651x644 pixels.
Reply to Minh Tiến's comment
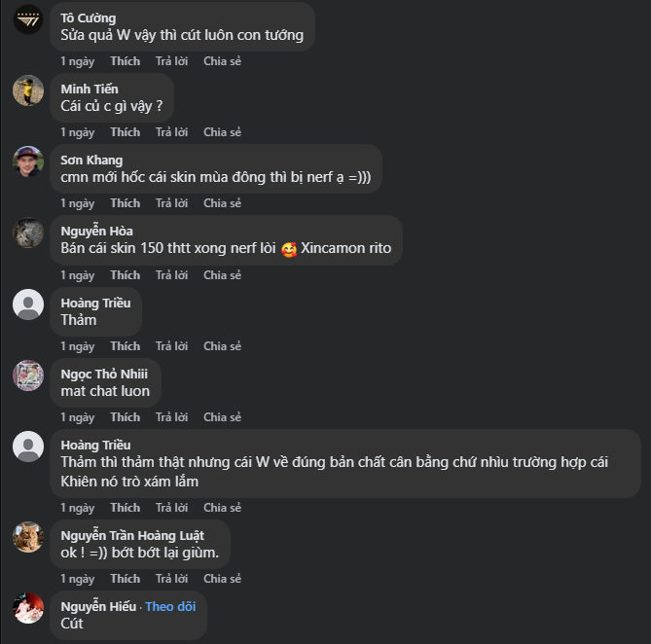coord(171,132)
